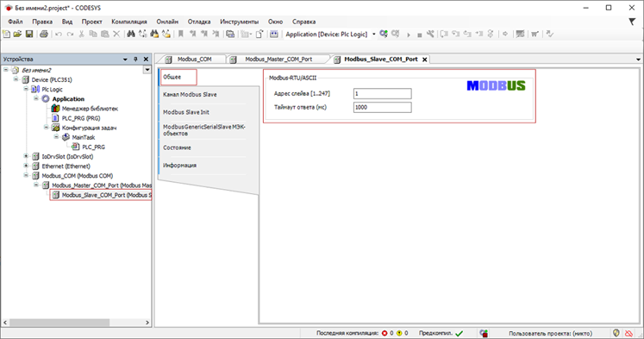
Task: Stop the application with the stop icon
Action: 419,35
